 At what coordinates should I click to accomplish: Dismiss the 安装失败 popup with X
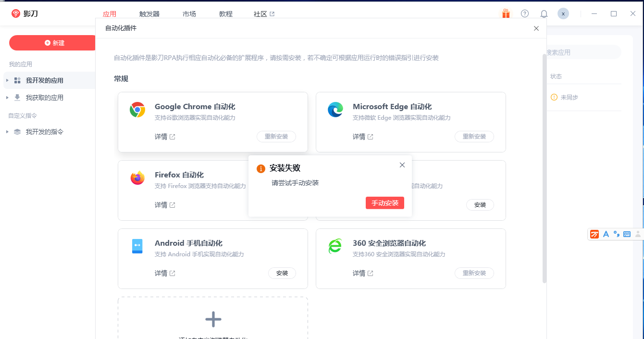[x=402, y=165]
